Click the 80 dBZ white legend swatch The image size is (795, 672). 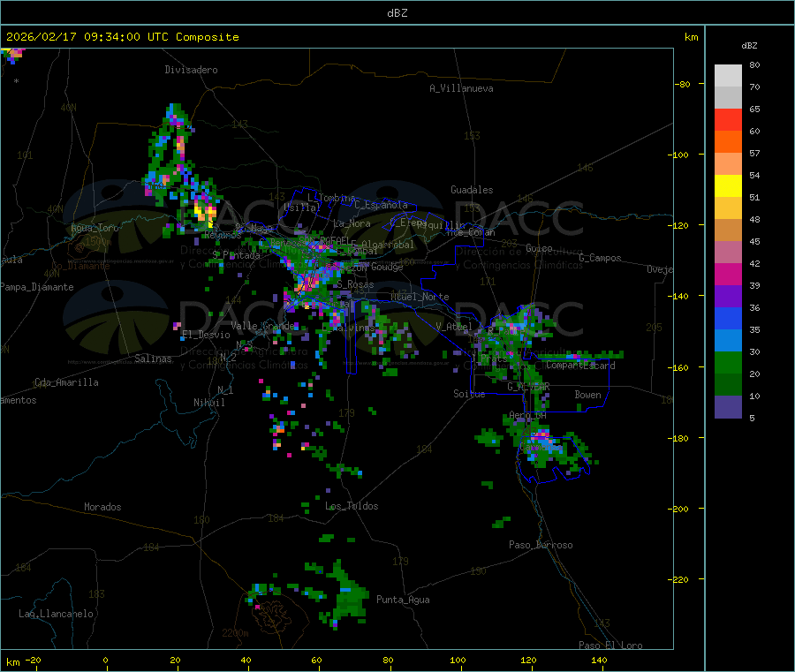pyautogui.click(x=728, y=76)
